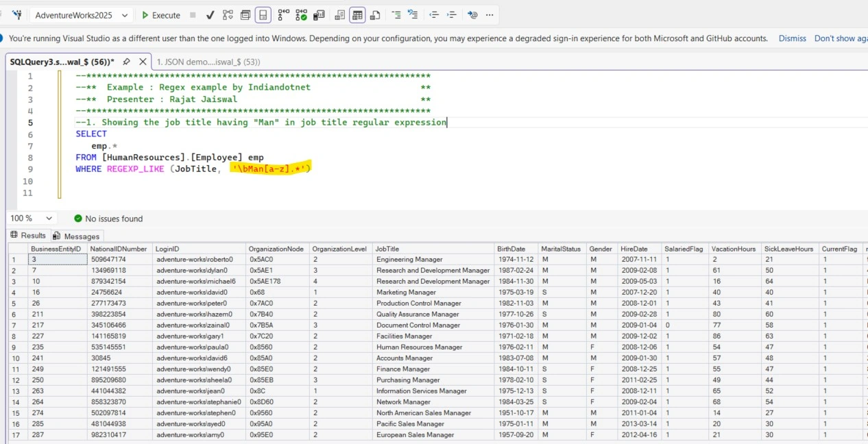The width and height of the screenshot is (868, 444).
Task: Click the OrganizationNode column header
Action: tap(277, 249)
